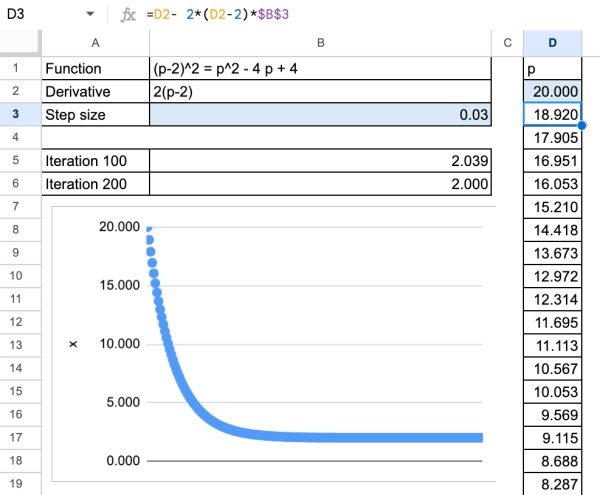Select column D header
This screenshot has width=600, height=495.
(553, 43)
